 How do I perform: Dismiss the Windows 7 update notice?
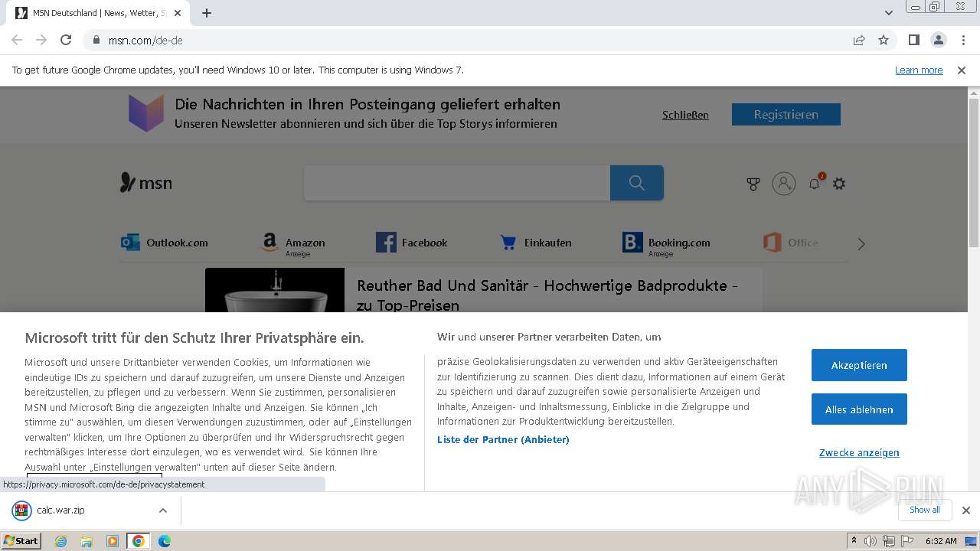[x=962, y=70]
